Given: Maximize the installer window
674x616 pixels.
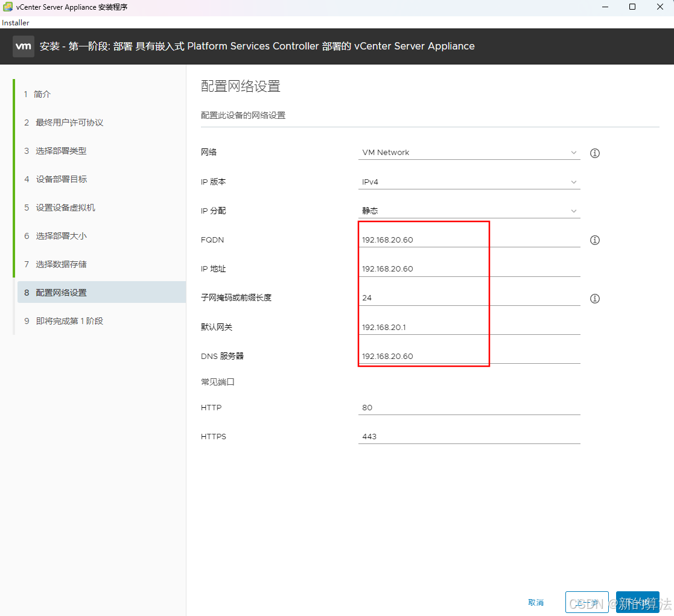Looking at the screenshot, I should coord(632,7).
